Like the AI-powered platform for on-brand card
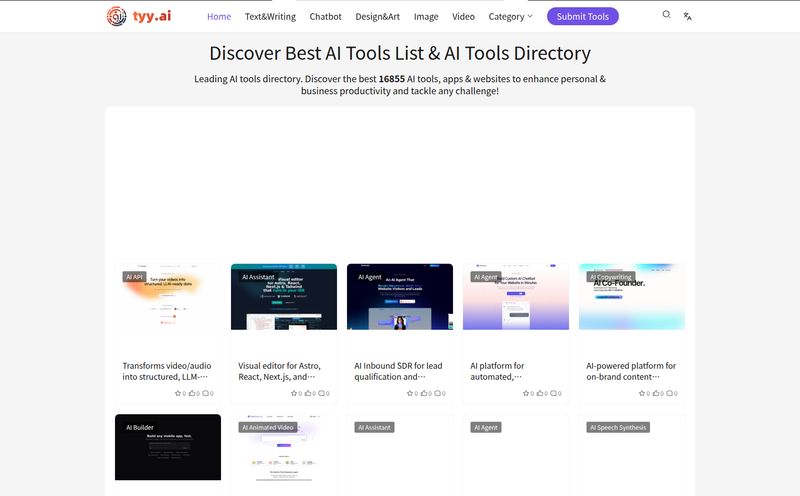 [656, 393]
